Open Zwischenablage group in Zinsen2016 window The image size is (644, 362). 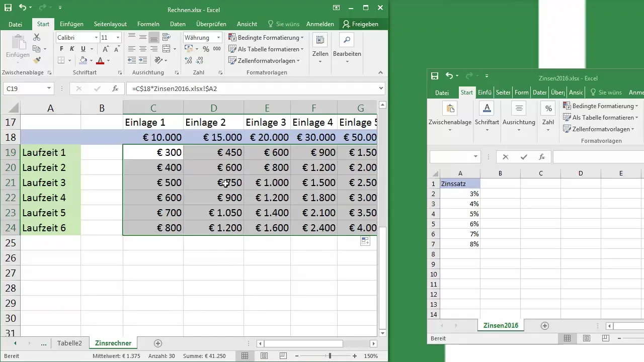450,117
